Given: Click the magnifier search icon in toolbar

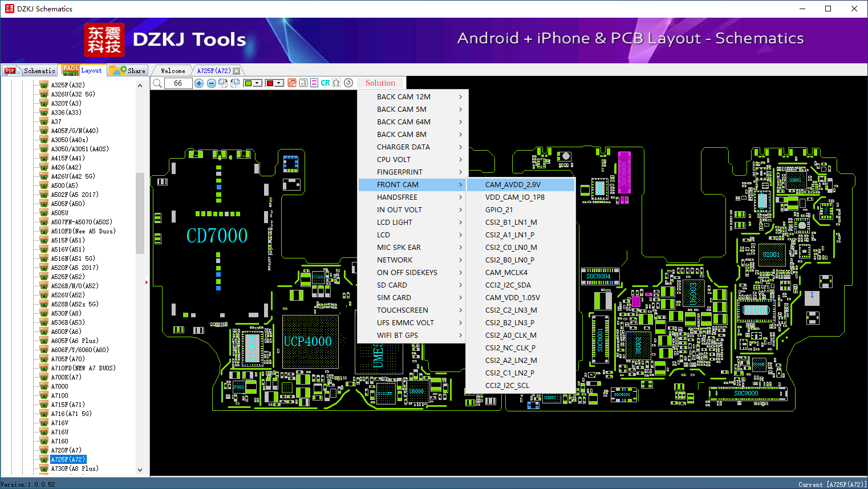Looking at the screenshot, I should [157, 83].
